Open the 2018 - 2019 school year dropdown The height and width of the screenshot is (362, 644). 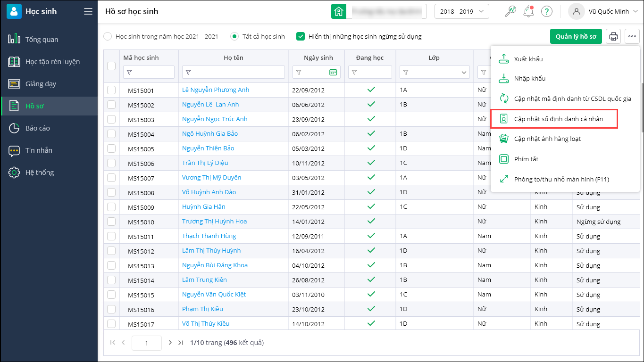click(x=461, y=11)
